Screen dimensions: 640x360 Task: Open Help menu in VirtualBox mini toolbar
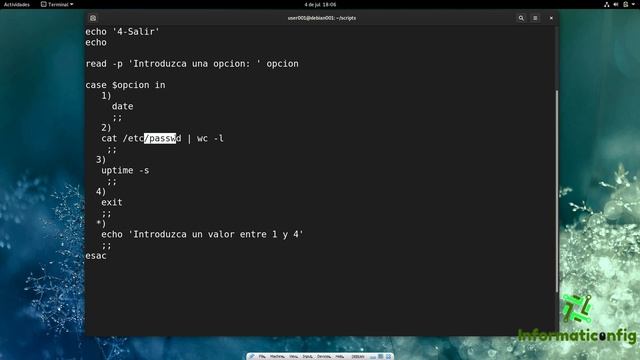coord(340,357)
